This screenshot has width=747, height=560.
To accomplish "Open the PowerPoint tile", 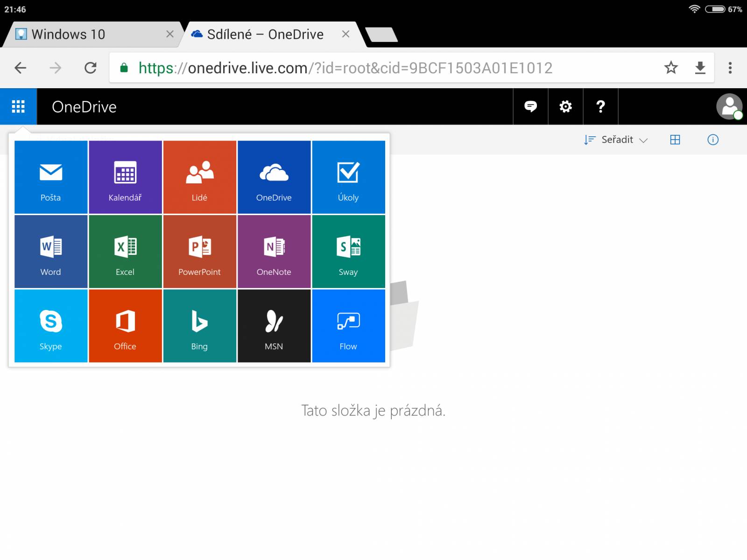I will tap(199, 252).
